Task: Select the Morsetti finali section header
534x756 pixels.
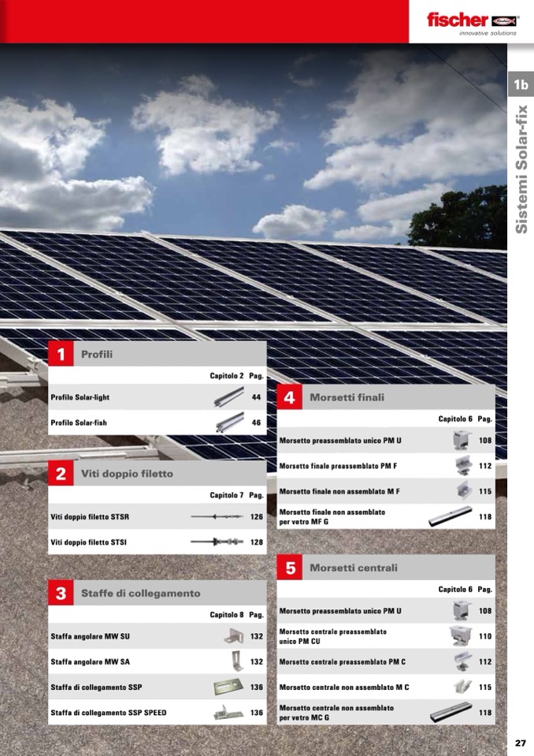Action: [347, 397]
